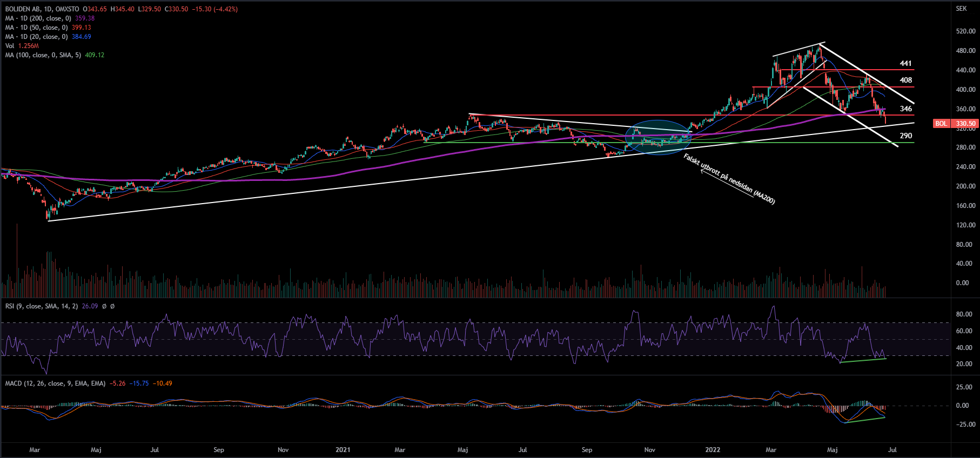Viewport: 980px width, 458px height.
Task: Select the 290 support level label
Action: click(905, 136)
